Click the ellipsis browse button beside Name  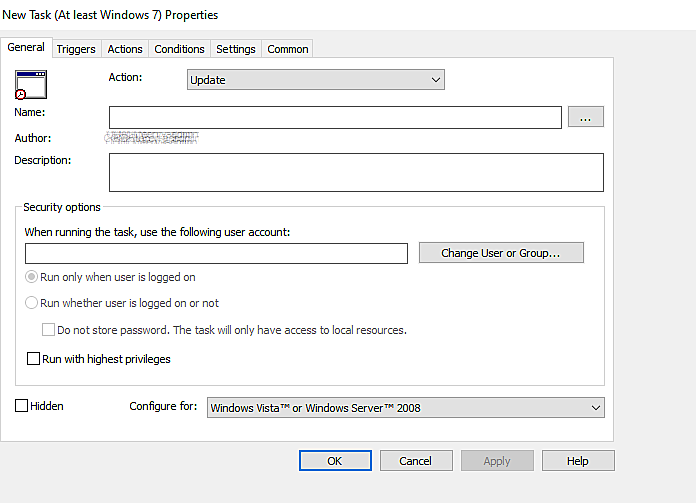[586, 118]
